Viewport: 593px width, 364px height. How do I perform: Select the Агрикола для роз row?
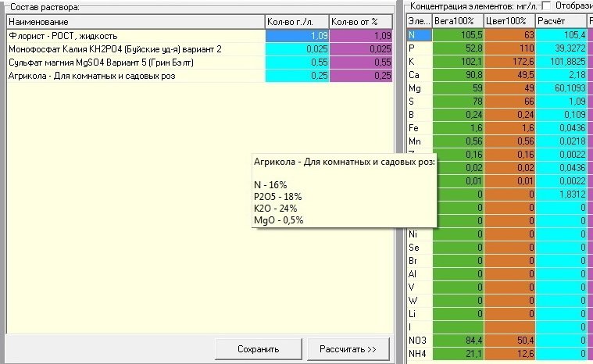[x=200, y=76]
